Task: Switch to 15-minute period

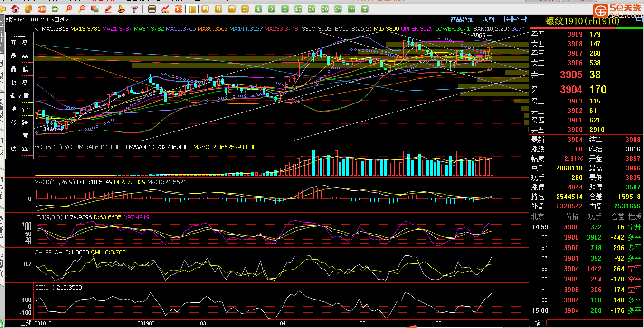Action: (298, 9)
